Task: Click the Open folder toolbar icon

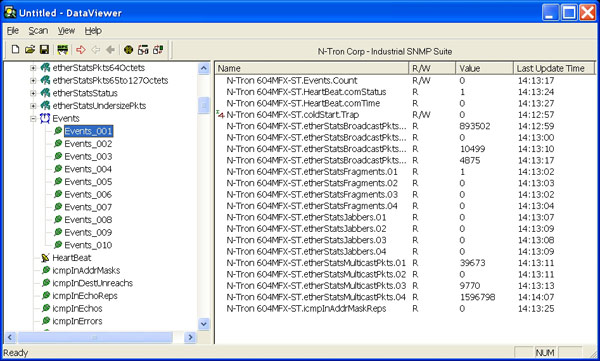Action: 30,49
